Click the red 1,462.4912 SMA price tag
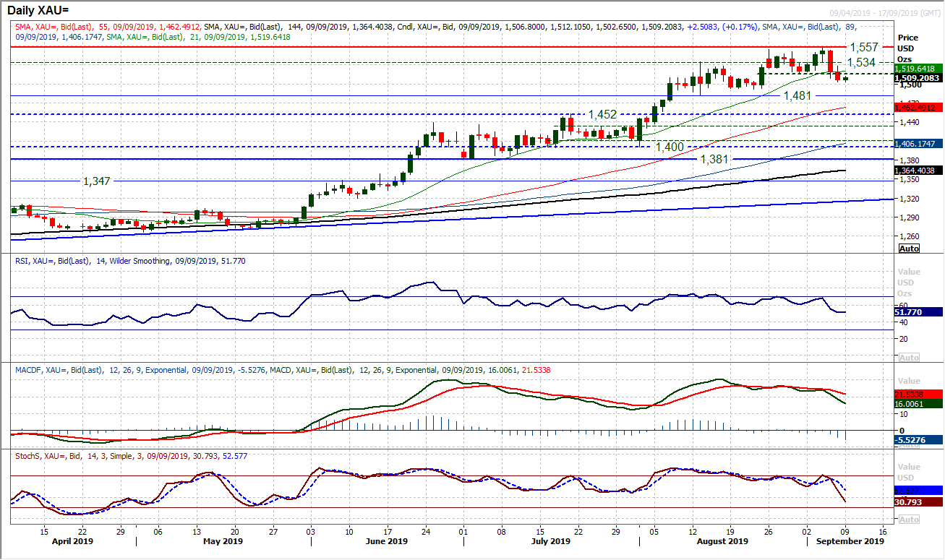 coord(918,108)
